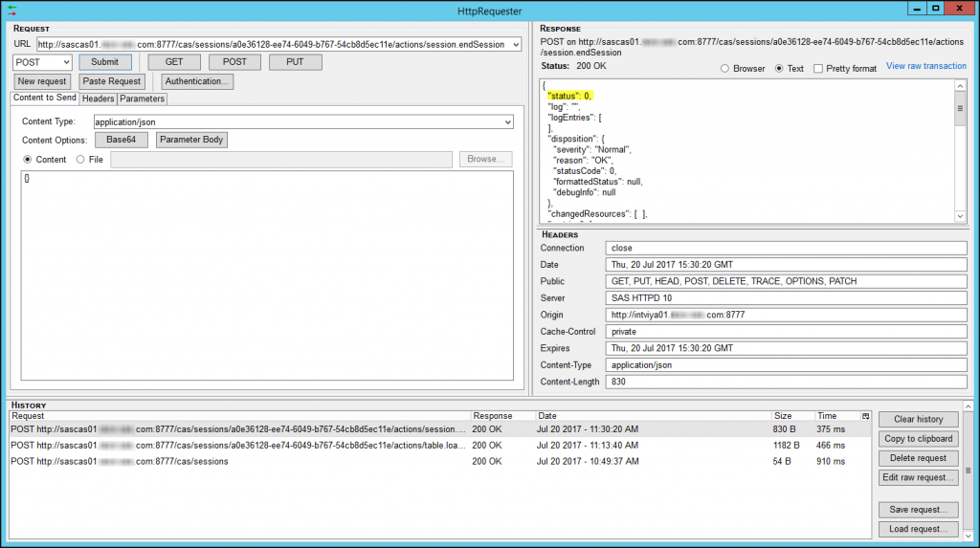
Task: Open the HTTP method dropdown showing POST
Action: pyautogui.click(x=66, y=62)
